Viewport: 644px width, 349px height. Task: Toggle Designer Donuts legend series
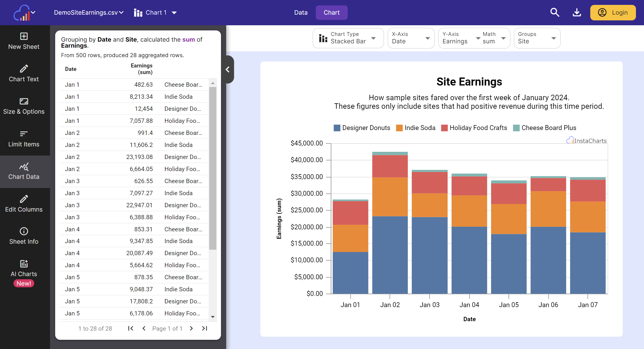(362, 128)
